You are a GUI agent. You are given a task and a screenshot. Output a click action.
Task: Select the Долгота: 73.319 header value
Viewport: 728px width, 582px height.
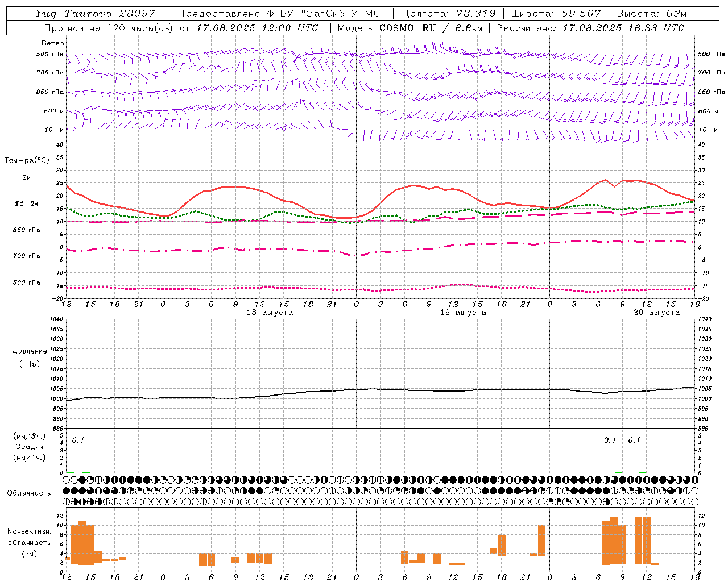[x=449, y=14]
